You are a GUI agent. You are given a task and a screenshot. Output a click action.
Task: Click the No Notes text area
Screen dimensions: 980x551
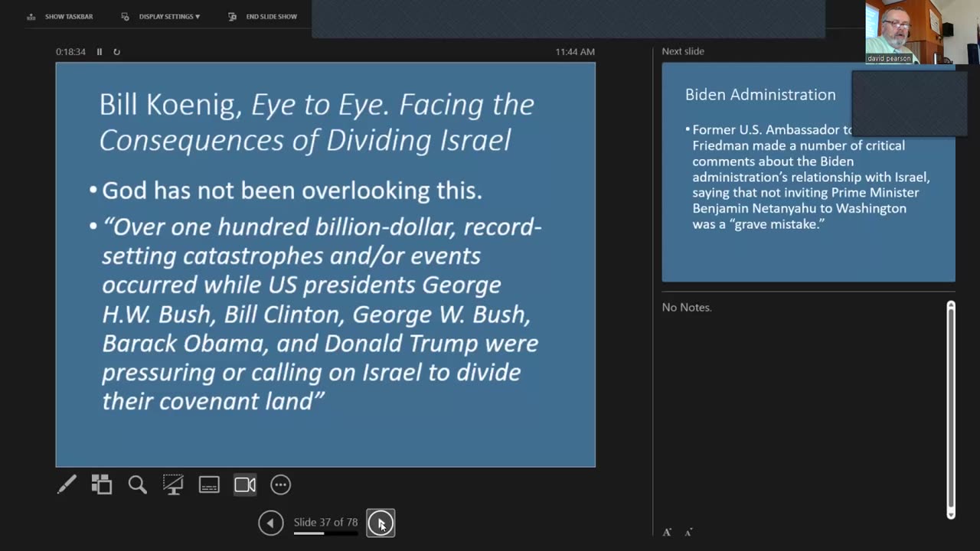(687, 307)
